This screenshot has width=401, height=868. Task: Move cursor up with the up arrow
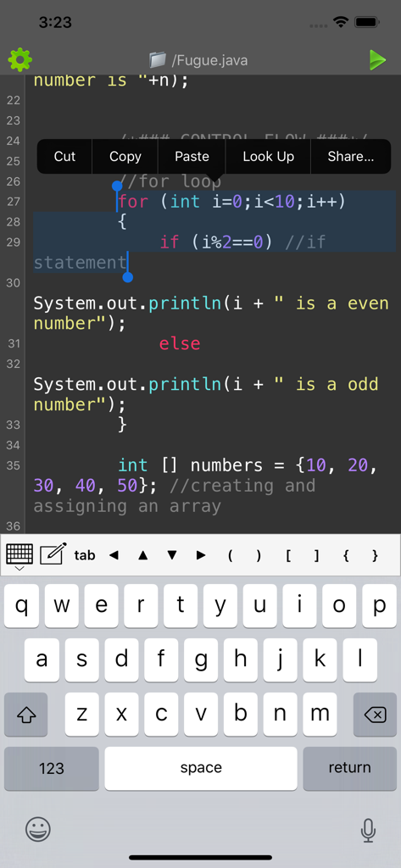tap(143, 555)
